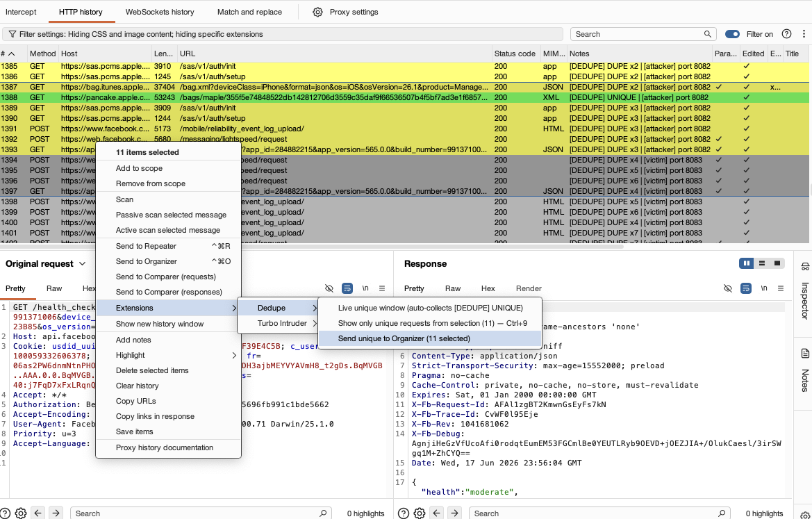Click the request bottom Search field

click(201, 513)
